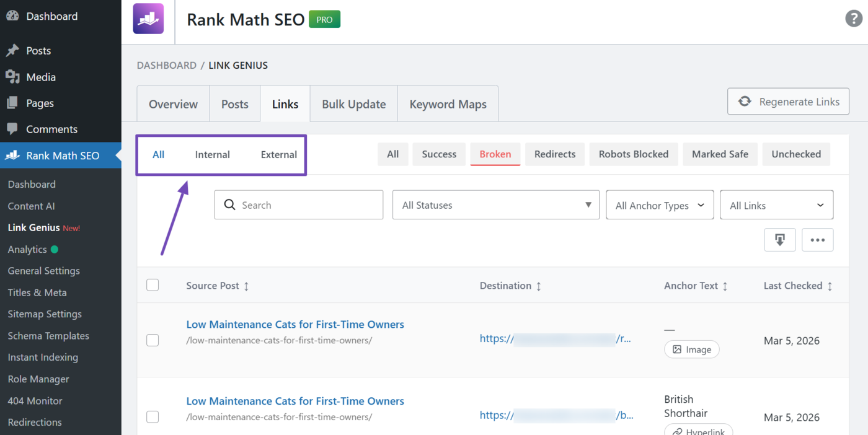Open 404 Monitor
This screenshot has width=868, height=435.
[x=35, y=401]
